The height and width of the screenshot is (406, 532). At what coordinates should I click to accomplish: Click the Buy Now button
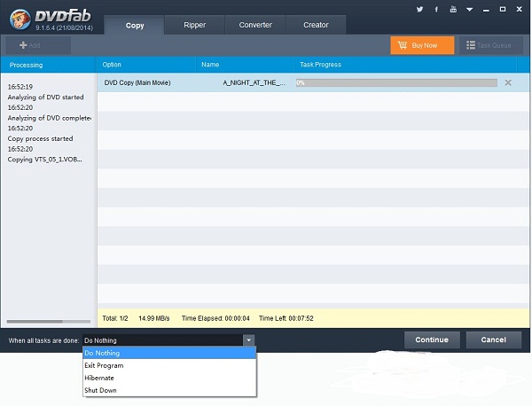click(422, 45)
